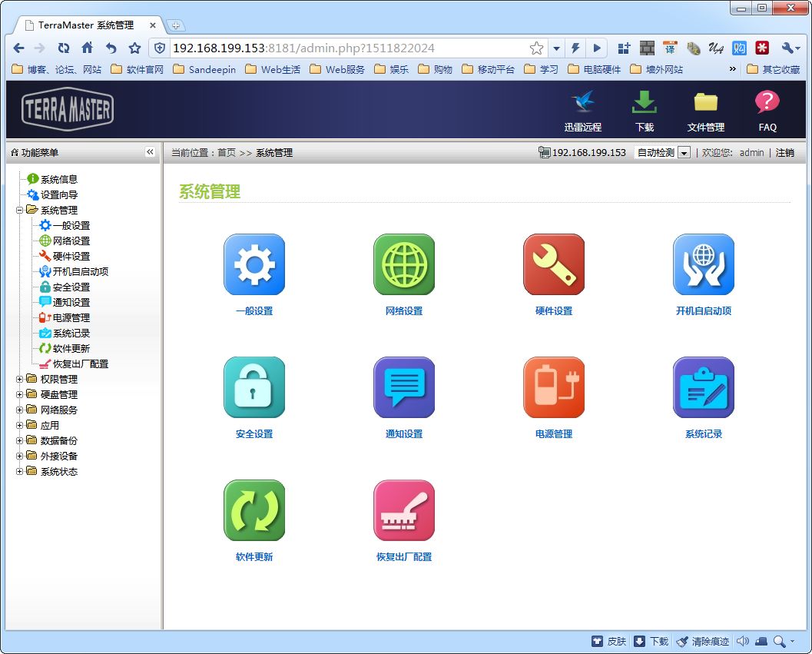Viewport: 812px width, 654px height.
Task: Expand the 权限管理 tree node
Action: coord(20,379)
